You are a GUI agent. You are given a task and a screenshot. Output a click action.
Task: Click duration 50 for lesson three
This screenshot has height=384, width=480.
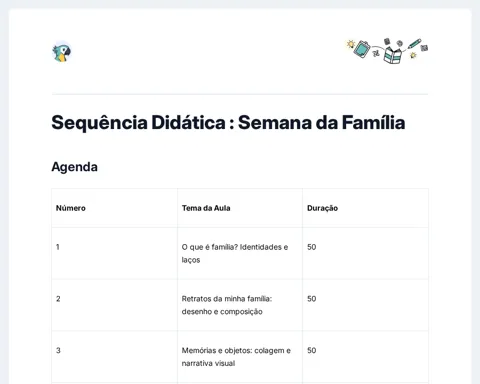pyautogui.click(x=312, y=350)
